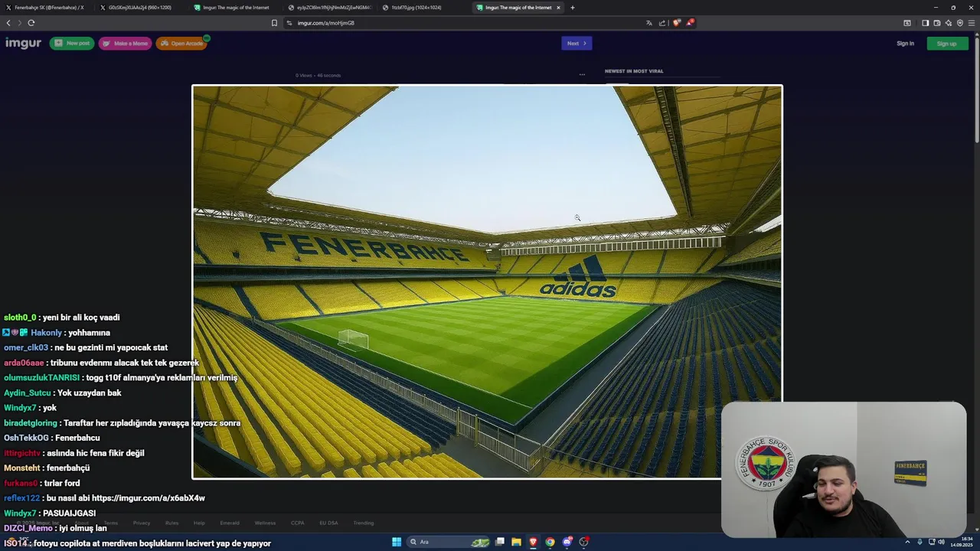
Task: Open Discord taskbar icon
Action: 567,542
